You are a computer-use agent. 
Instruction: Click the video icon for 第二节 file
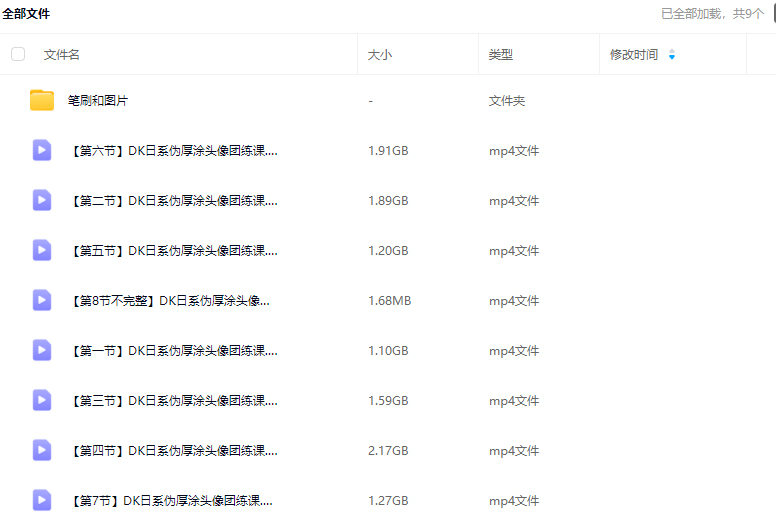pos(42,200)
